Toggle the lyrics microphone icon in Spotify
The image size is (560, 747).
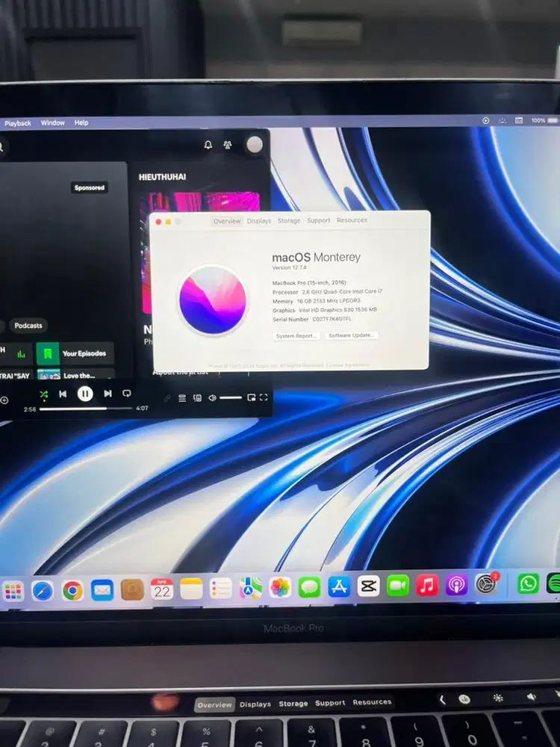point(167,398)
